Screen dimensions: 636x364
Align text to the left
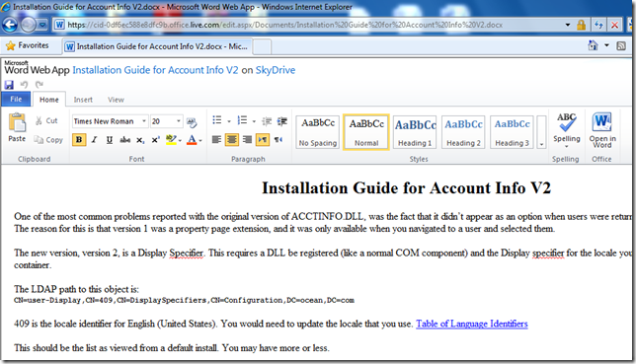click(216, 140)
